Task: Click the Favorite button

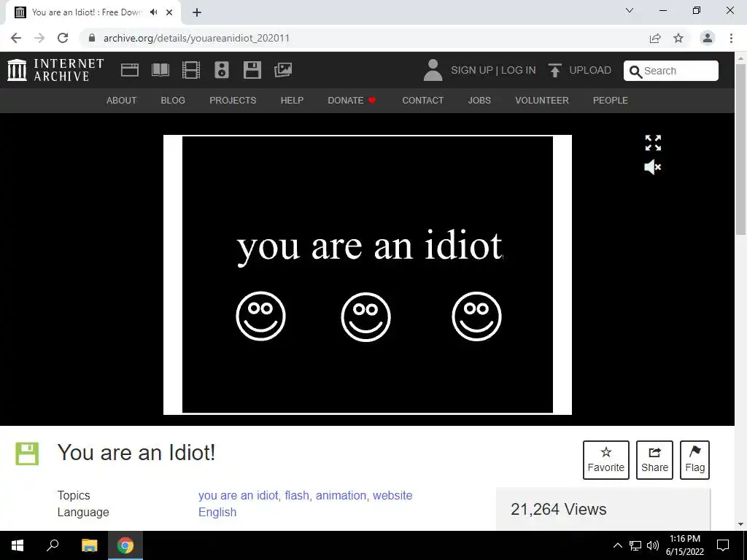Action: coord(606,460)
